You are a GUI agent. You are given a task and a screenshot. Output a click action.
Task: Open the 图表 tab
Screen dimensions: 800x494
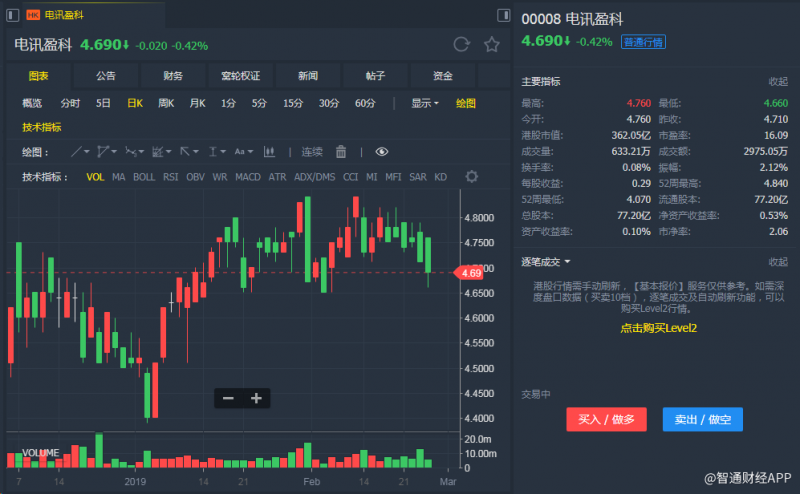pyautogui.click(x=38, y=76)
